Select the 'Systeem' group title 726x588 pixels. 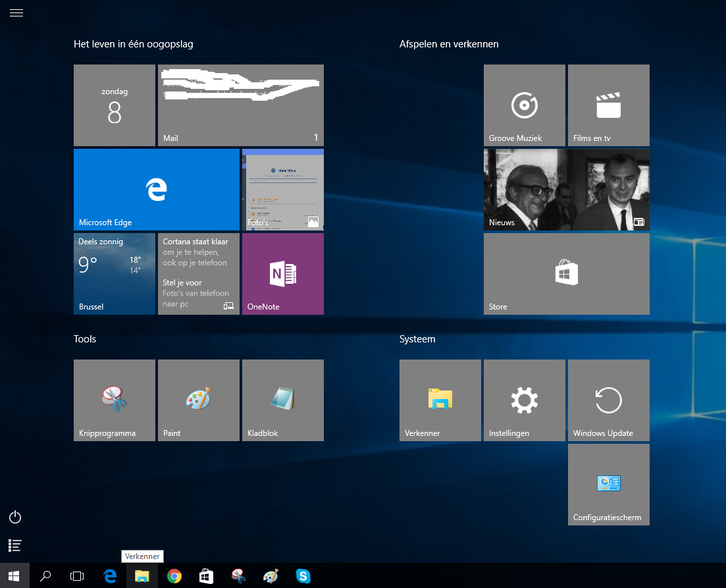point(417,338)
